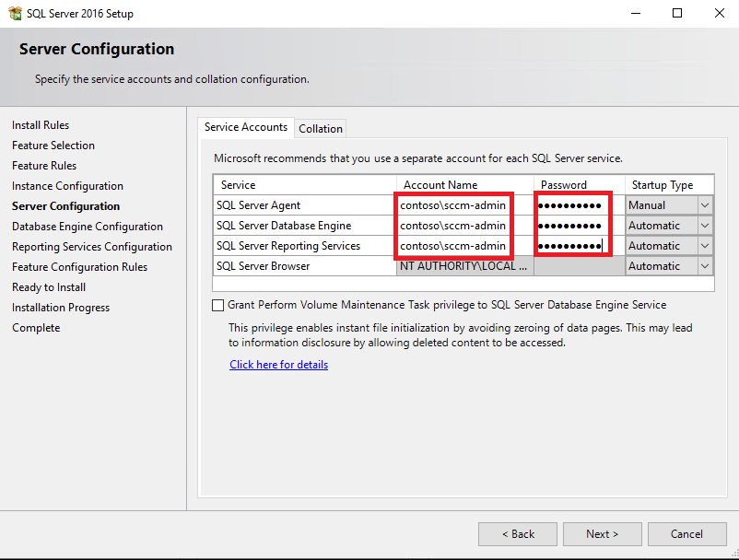Viewport: 739px width, 560px height.
Task: Minimize the SQL Server 2016 Setup window
Action: click(636, 13)
